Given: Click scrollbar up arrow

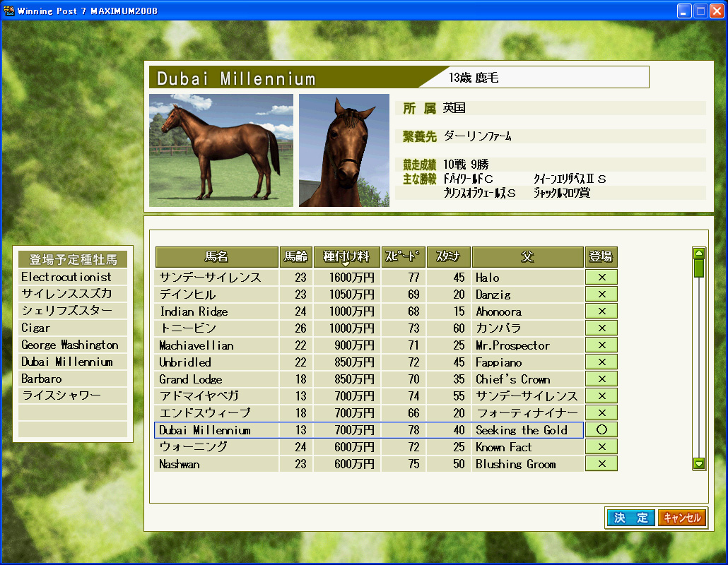Looking at the screenshot, I should pyautogui.click(x=699, y=254).
